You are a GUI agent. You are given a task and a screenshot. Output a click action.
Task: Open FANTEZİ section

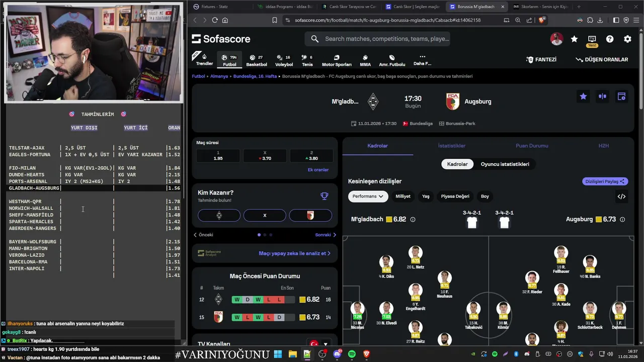[541, 59]
